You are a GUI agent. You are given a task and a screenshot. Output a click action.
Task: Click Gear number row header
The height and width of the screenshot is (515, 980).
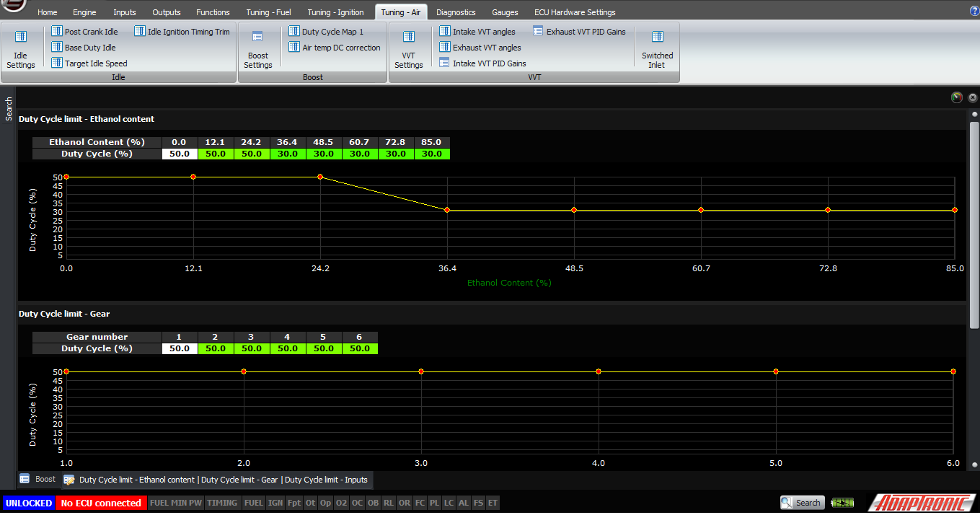[97, 337]
